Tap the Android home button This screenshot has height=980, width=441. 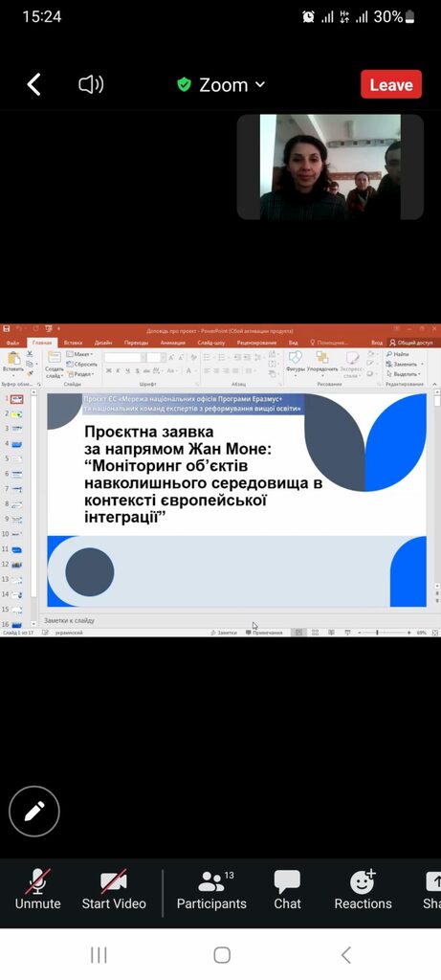click(x=222, y=954)
